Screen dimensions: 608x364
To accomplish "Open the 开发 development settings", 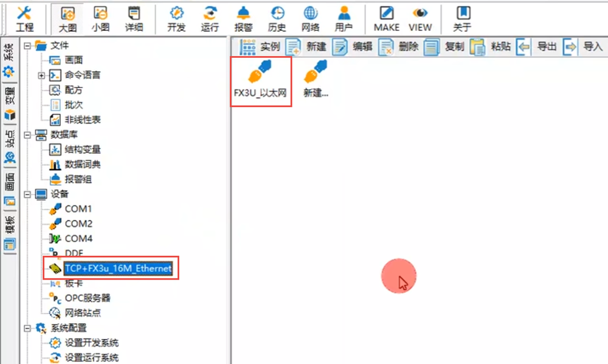I will tap(176, 19).
